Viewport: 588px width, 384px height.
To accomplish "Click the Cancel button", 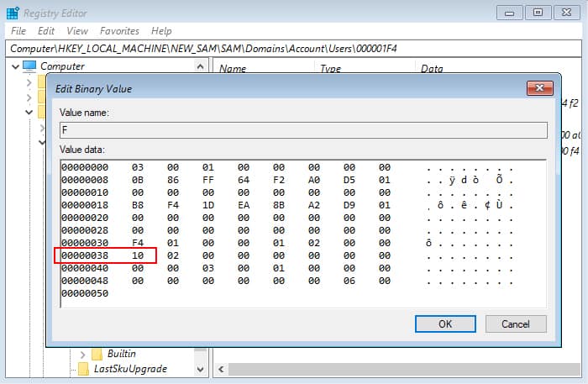I will click(x=516, y=324).
